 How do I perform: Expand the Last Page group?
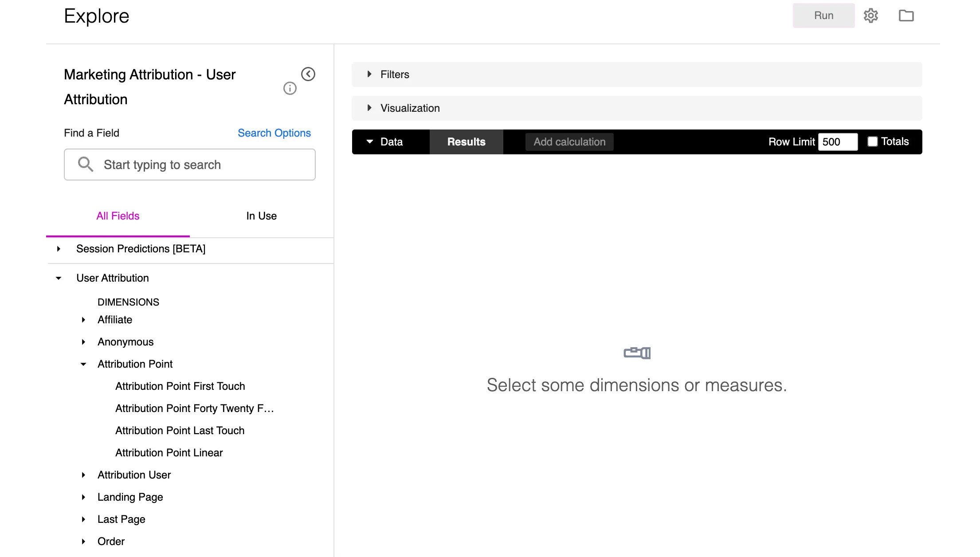click(83, 519)
